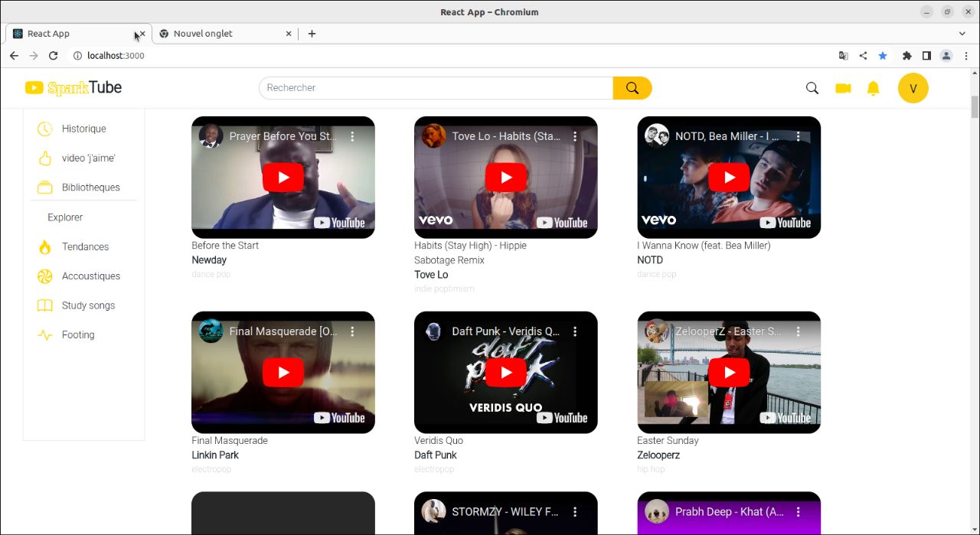The image size is (980, 535).
Task: Click the Tendances flame icon
Action: click(x=45, y=246)
